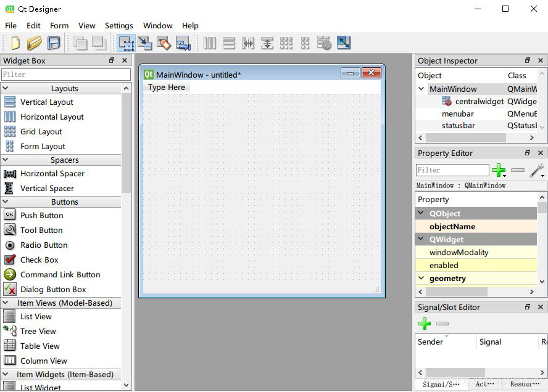Apply Lay Out in a Grid from toolbar
This screenshot has height=392, width=548.
[x=286, y=43]
